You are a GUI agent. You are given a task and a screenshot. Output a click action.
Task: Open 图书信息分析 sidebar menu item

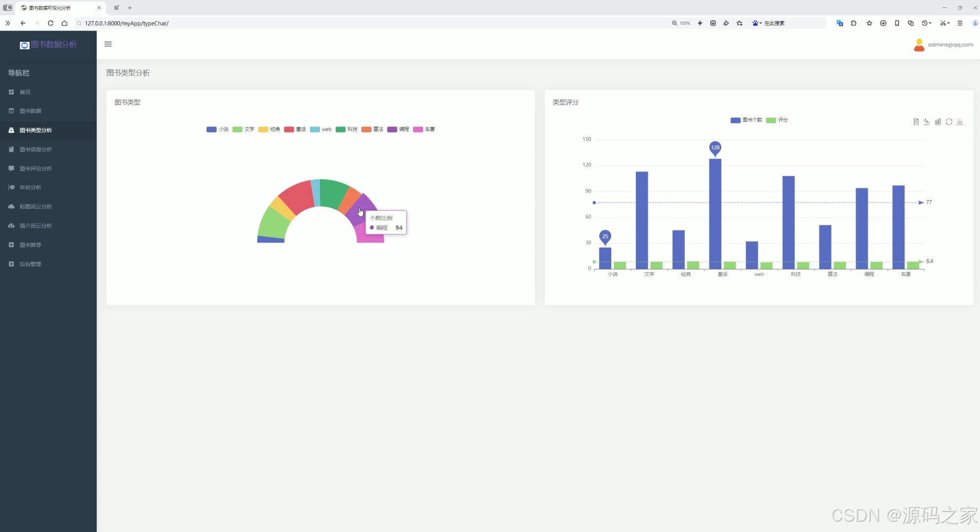click(35, 149)
